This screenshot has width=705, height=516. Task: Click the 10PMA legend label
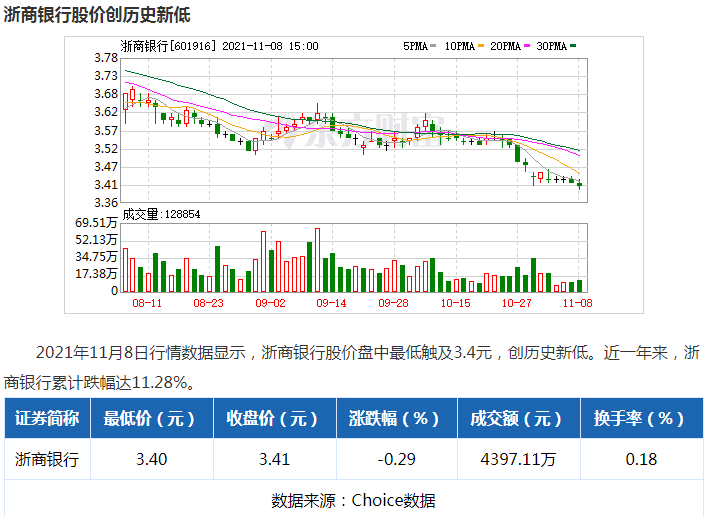tap(460, 46)
